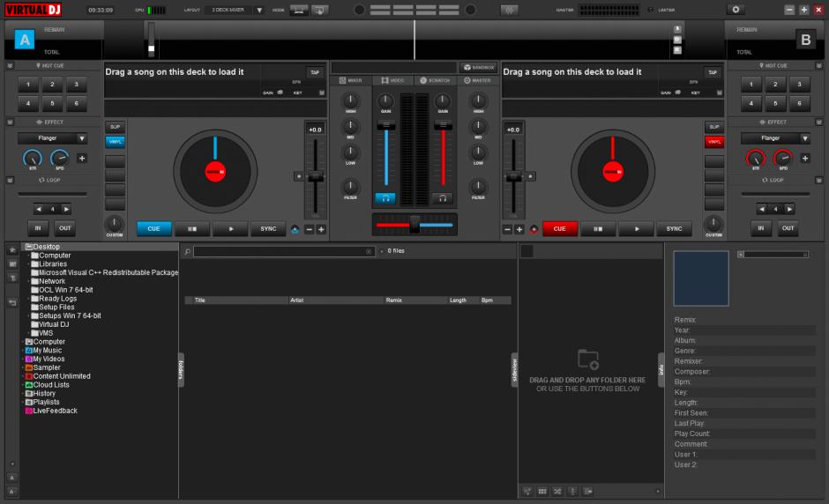The width and height of the screenshot is (829, 504).
Task: Set loop OUT on deck B
Action: pyautogui.click(x=788, y=228)
